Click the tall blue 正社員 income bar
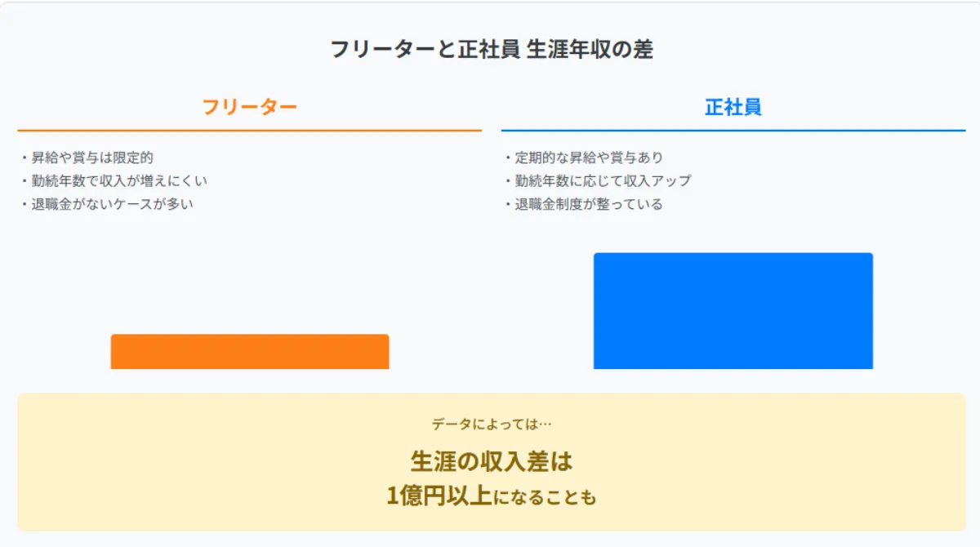 pos(733,311)
